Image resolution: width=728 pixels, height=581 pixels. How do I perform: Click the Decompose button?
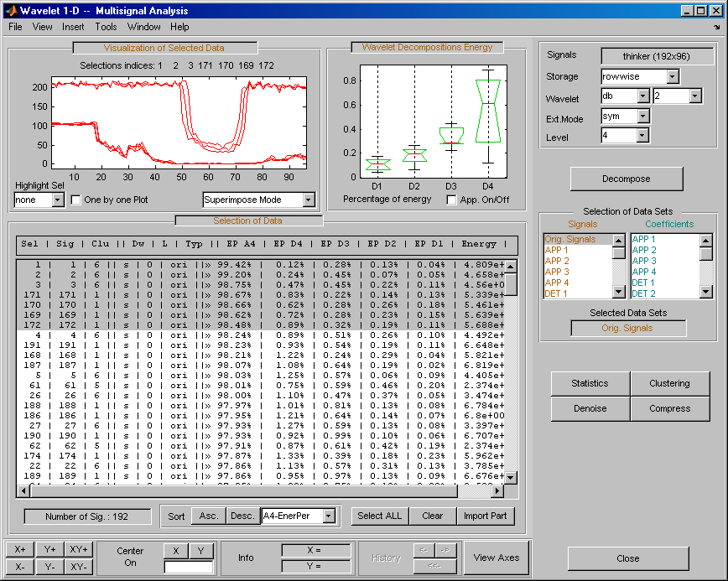point(627,179)
